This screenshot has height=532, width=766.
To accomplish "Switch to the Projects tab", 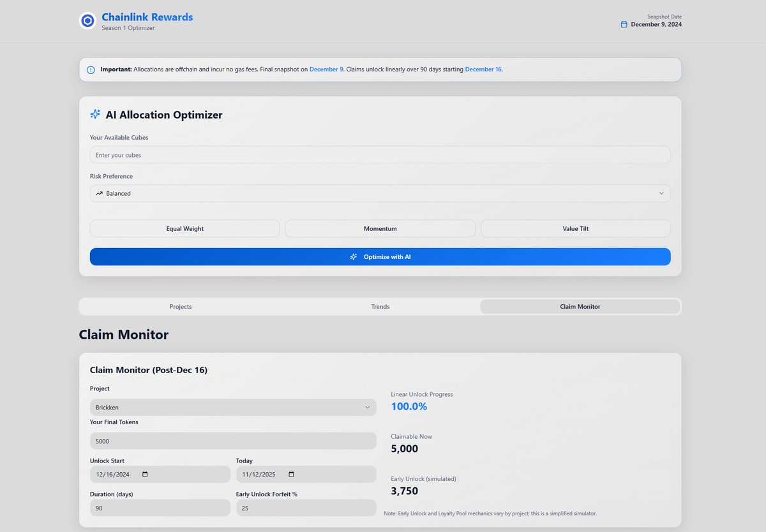I will (x=181, y=306).
